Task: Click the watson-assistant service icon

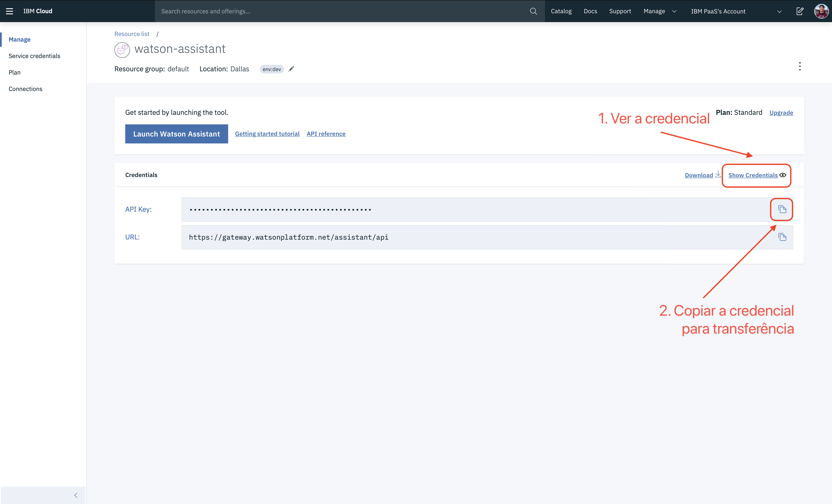Action: coord(122,50)
